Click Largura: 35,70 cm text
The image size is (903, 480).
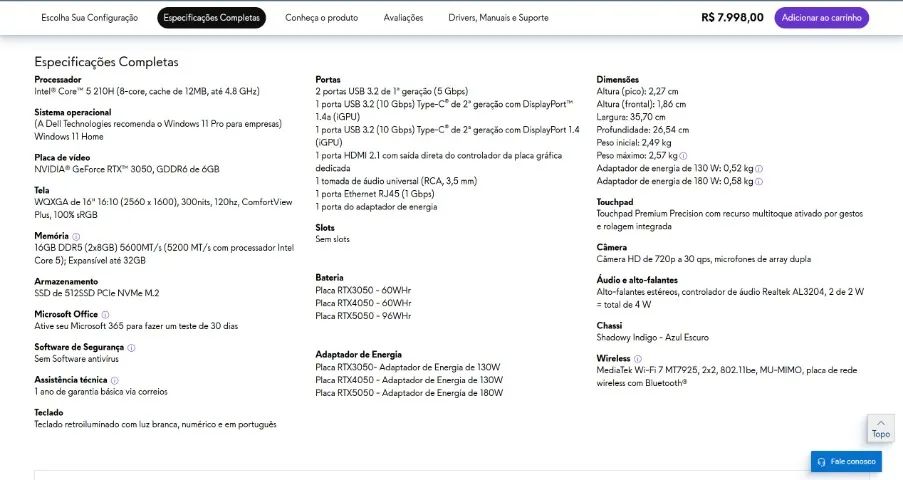(631, 117)
